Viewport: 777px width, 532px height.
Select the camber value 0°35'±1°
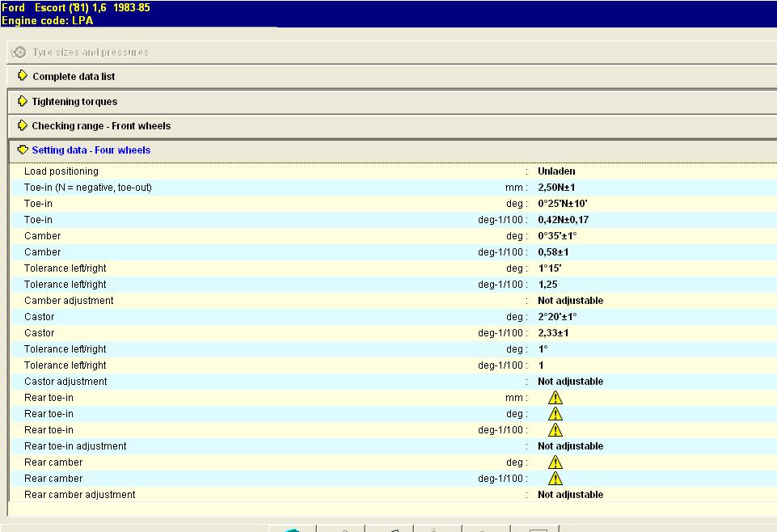[x=557, y=236]
